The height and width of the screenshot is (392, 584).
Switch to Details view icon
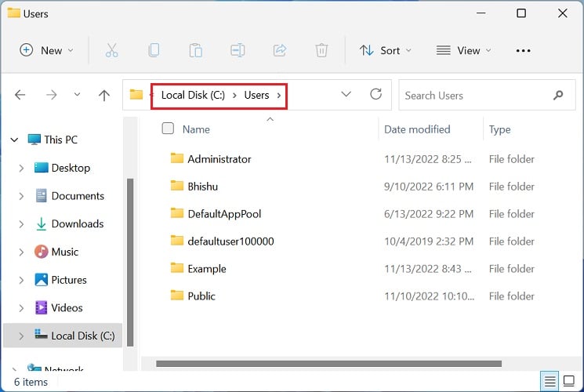point(550,381)
